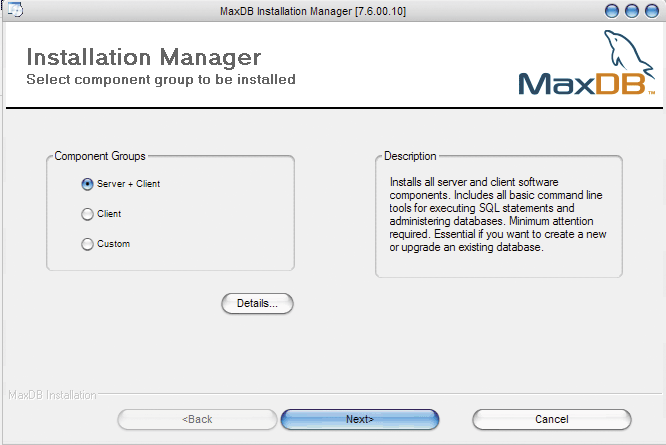Click the description text about server components

coord(498,215)
